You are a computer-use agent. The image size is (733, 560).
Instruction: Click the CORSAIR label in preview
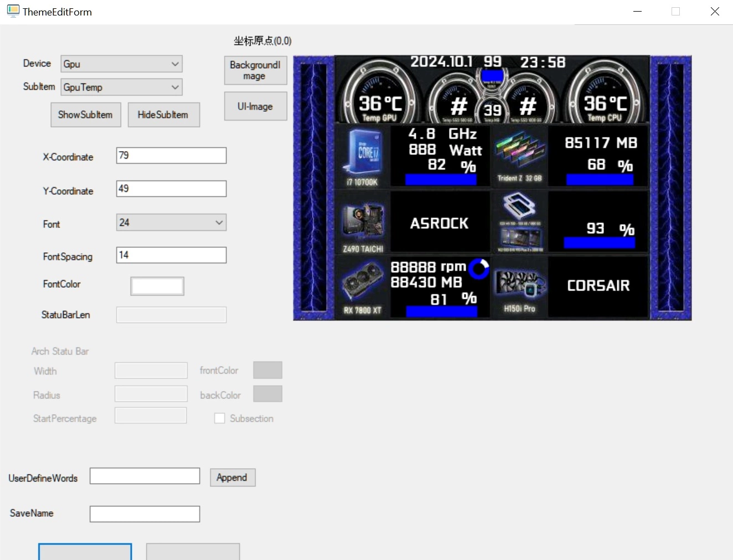[598, 286]
